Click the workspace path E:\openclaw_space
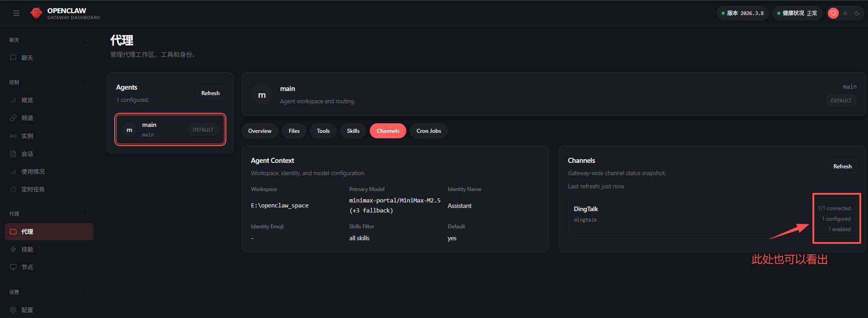The width and height of the screenshot is (868, 318). [280, 206]
